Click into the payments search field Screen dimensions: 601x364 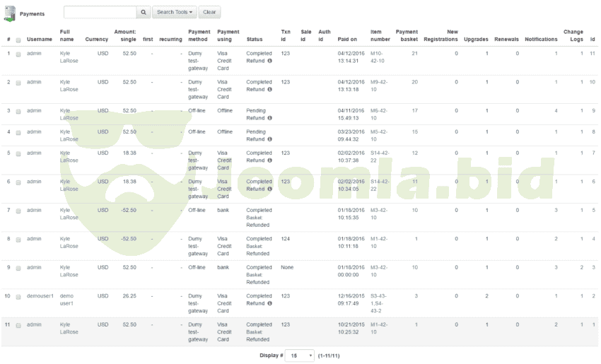(x=99, y=12)
